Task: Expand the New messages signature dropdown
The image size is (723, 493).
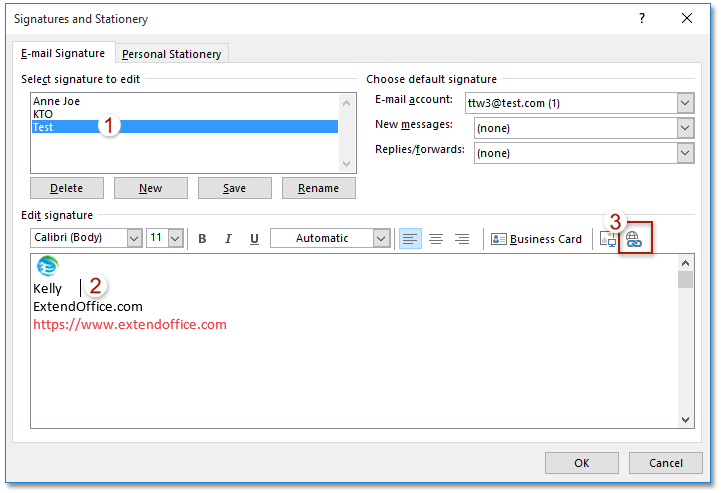Action: point(685,128)
